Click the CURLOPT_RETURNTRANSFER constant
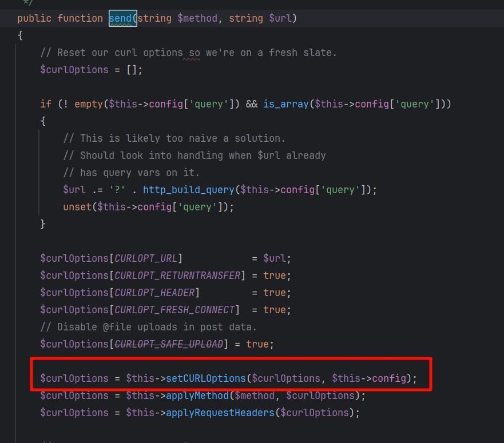The height and width of the screenshot is (443, 504). tap(177, 276)
